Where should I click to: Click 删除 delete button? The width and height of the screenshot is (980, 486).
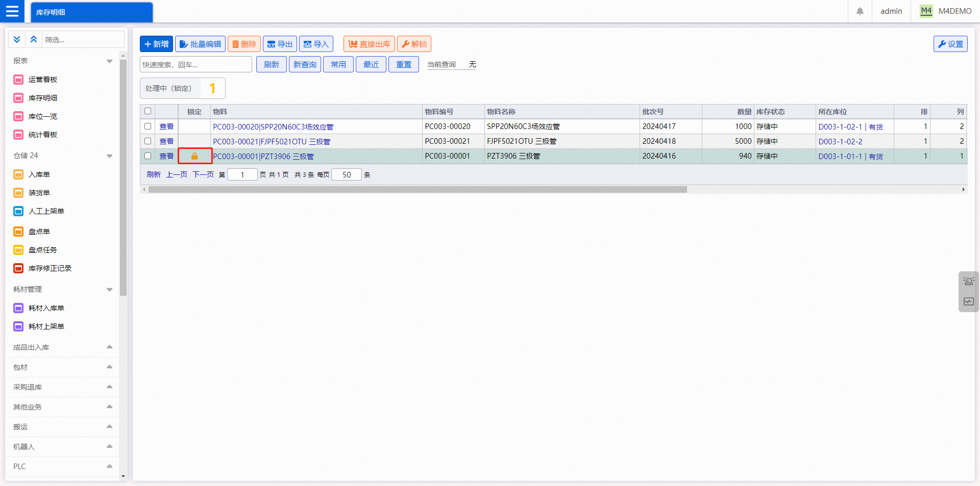244,44
